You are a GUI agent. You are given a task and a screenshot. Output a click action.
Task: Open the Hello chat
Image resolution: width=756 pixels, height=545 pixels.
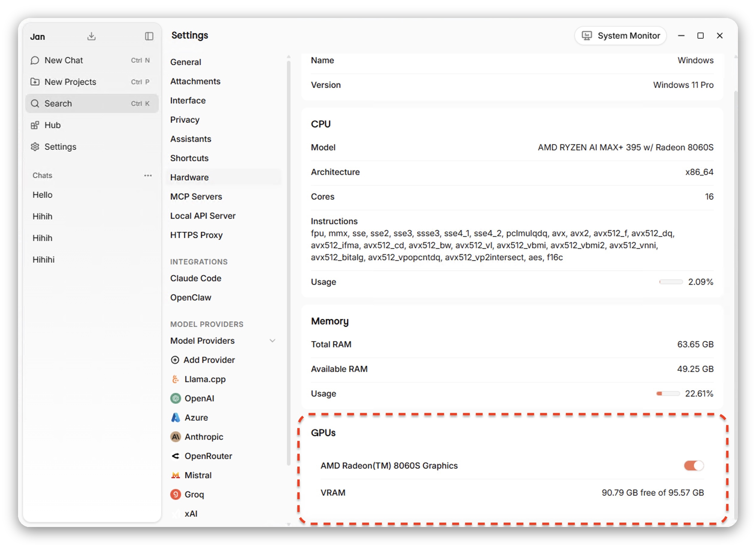coord(43,195)
